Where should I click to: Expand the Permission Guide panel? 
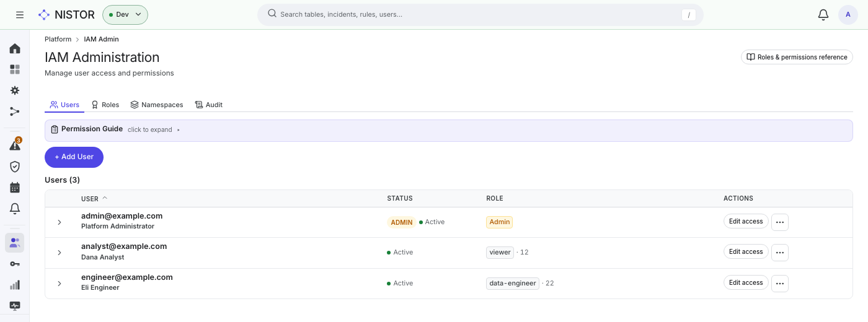coord(448,130)
